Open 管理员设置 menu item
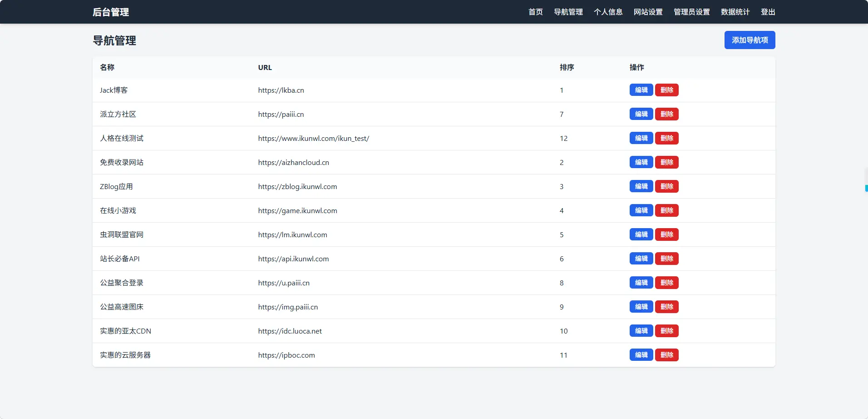 click(691, 12)
